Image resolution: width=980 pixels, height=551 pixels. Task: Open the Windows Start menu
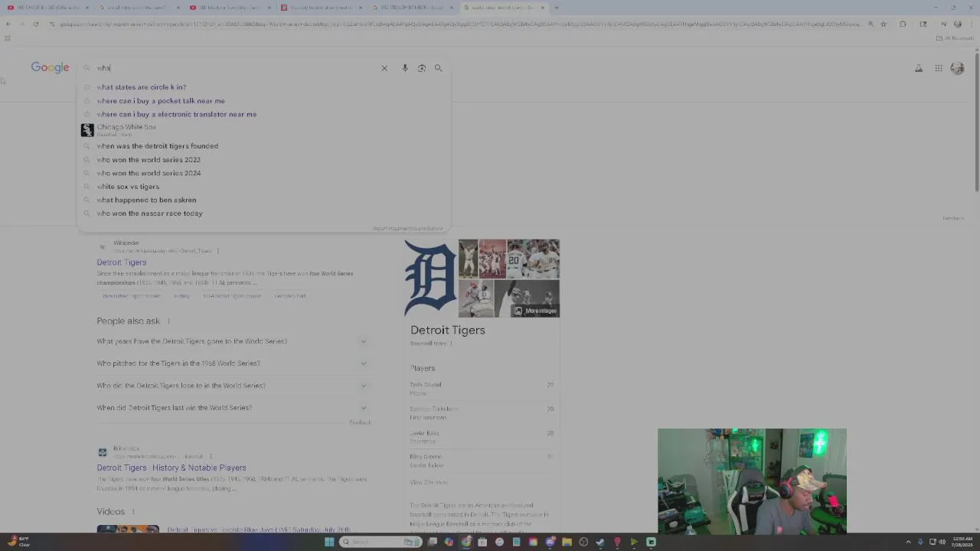click(329, 542)
